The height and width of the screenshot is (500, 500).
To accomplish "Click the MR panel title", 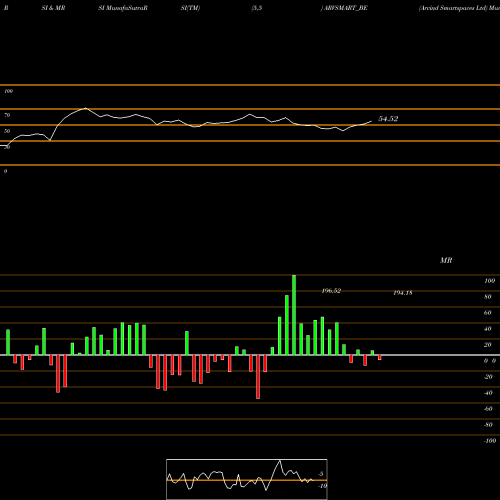I will pos(446,260).
